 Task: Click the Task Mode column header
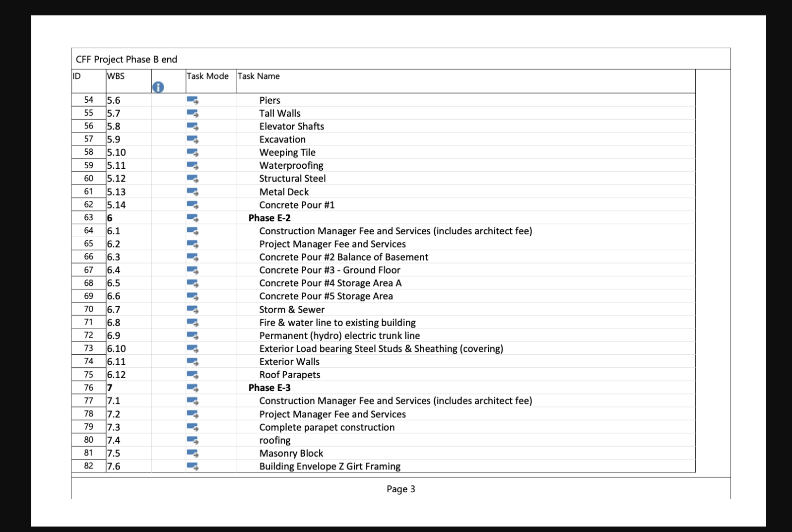pyautogui.click(x=207, y=76)
